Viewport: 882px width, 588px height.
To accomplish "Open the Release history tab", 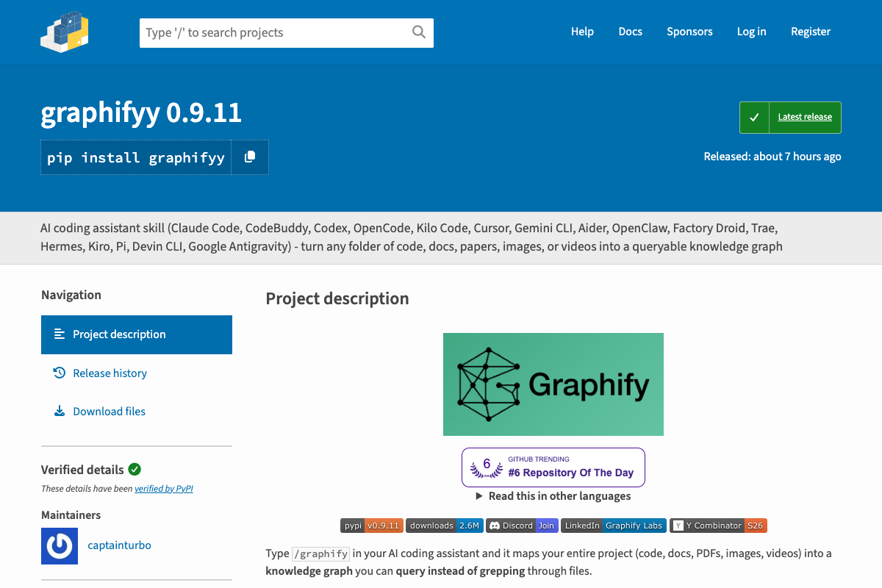I will [137, 373].
